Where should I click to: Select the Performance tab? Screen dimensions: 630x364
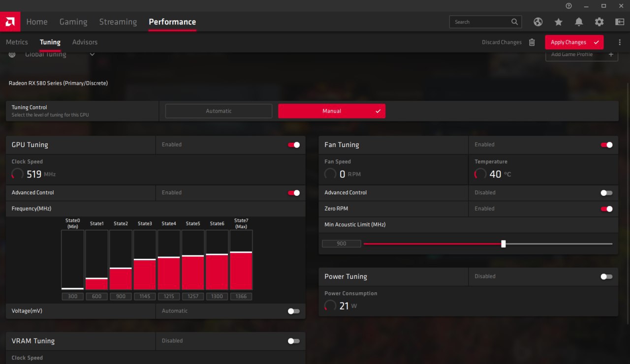[x=172, y=22]
